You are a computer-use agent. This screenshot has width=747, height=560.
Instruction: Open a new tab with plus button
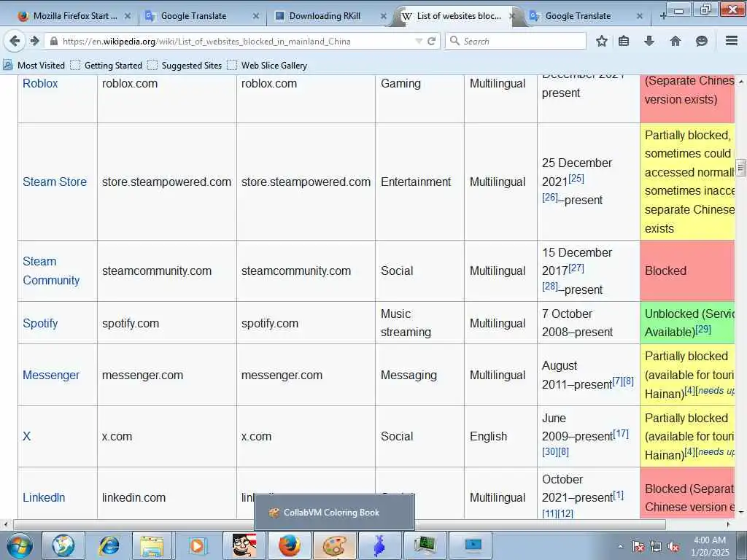(x=662, y=16)
